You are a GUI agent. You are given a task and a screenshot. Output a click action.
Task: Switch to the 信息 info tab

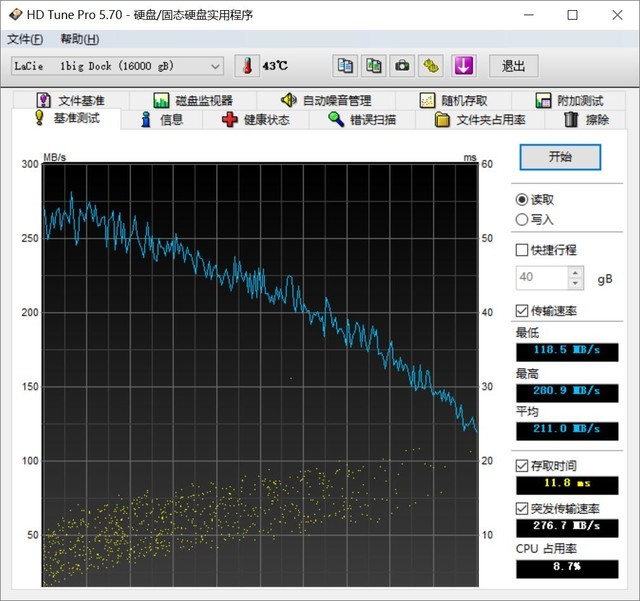click(162, 120)
